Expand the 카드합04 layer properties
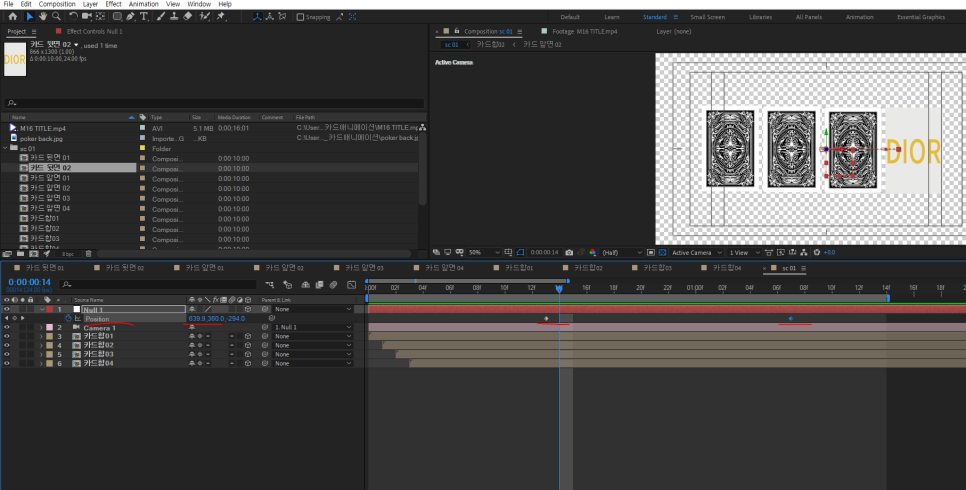Image resolution: width=966 pixels, height=490 pixels. [x=42, y=363]
